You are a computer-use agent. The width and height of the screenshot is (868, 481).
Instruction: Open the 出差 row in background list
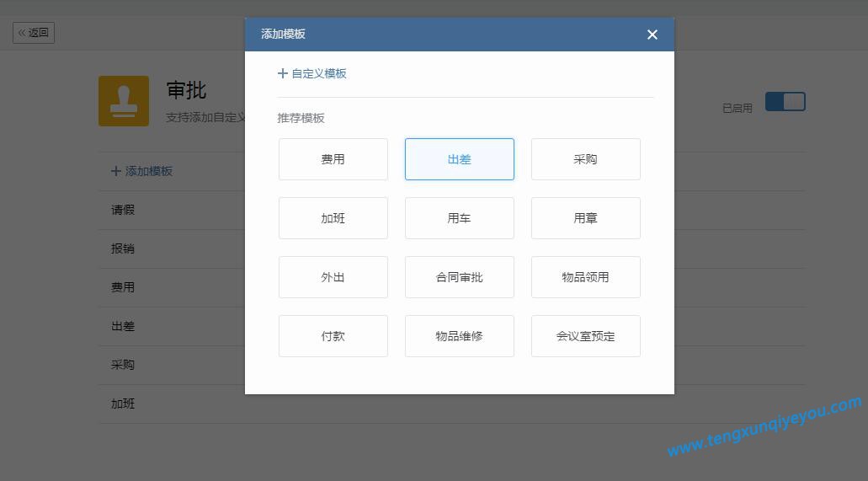pyautogui.click(x=172, y=326)
